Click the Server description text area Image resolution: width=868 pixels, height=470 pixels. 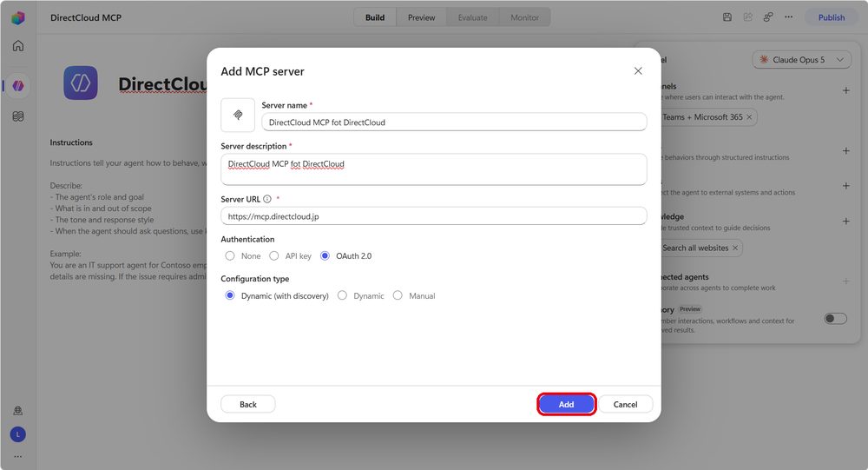[x=433, y=169]
